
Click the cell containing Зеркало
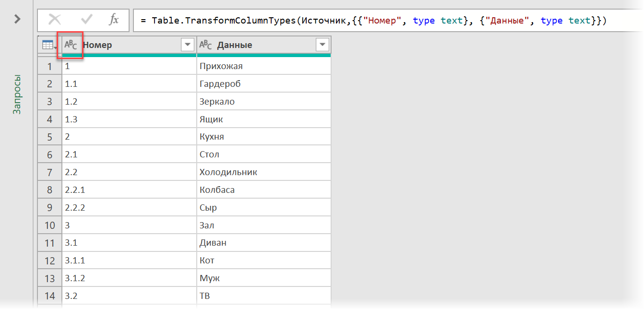click(x=264, y=102)
